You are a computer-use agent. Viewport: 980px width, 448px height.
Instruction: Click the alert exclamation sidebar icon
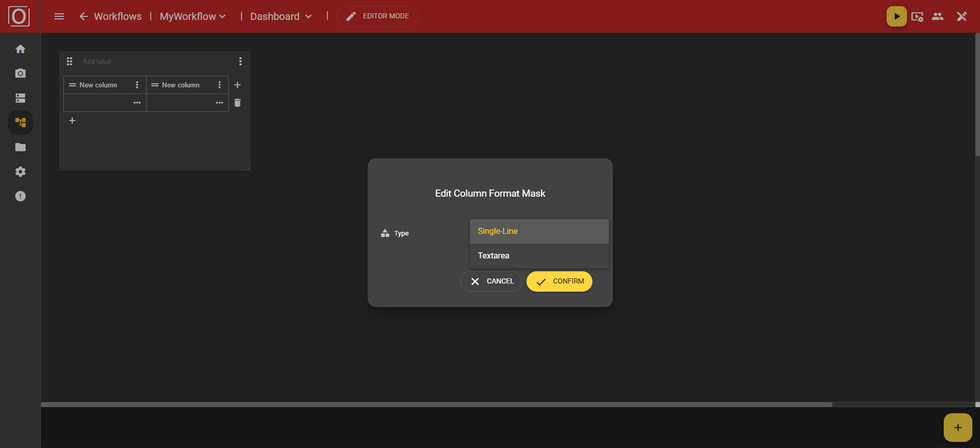20,196
